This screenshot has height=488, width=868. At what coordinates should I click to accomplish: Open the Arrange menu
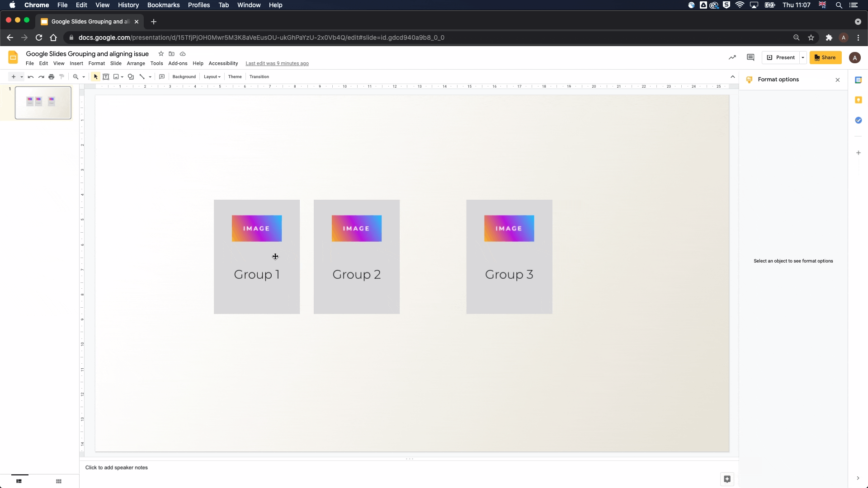[x=136, y=63]
